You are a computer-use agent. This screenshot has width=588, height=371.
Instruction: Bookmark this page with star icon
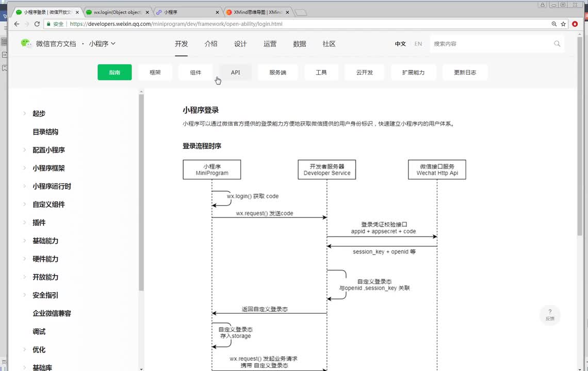point(563,24)
